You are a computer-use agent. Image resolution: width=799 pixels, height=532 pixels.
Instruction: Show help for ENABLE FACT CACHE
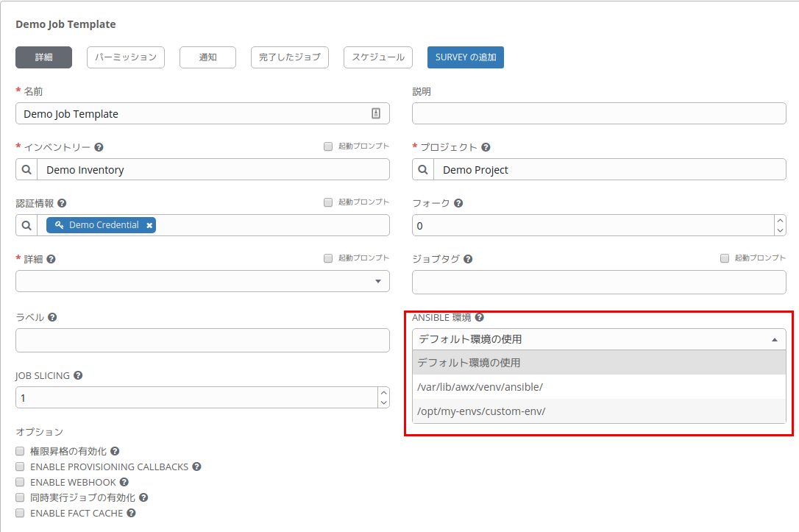pos(131,513)
